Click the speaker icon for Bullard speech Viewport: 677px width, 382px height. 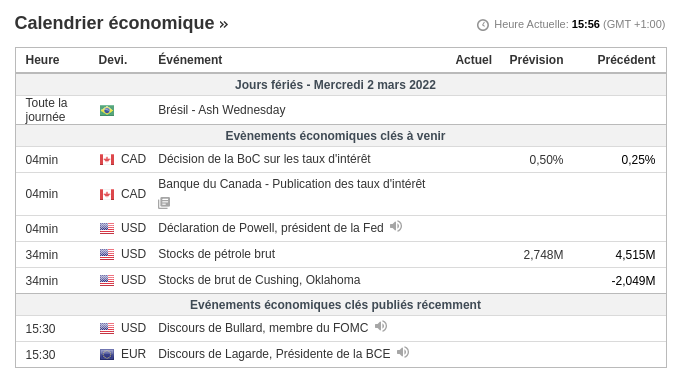coord(381,326)
